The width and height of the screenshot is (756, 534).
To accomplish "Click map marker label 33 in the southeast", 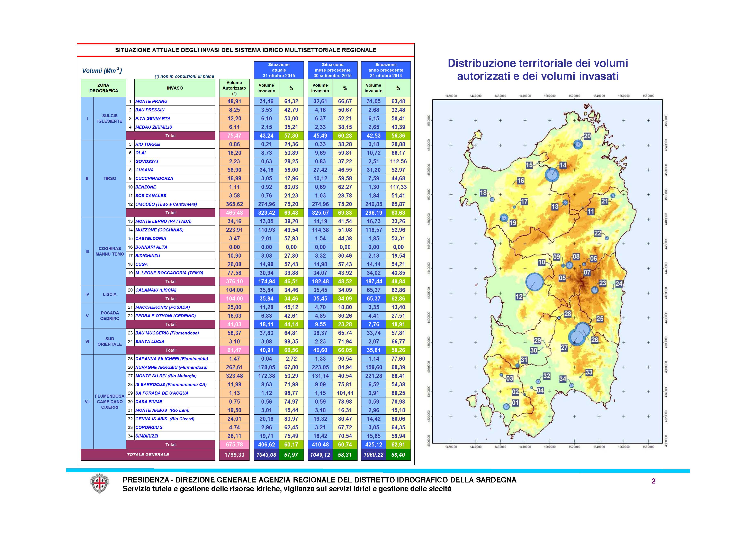I will click(589, 372).
